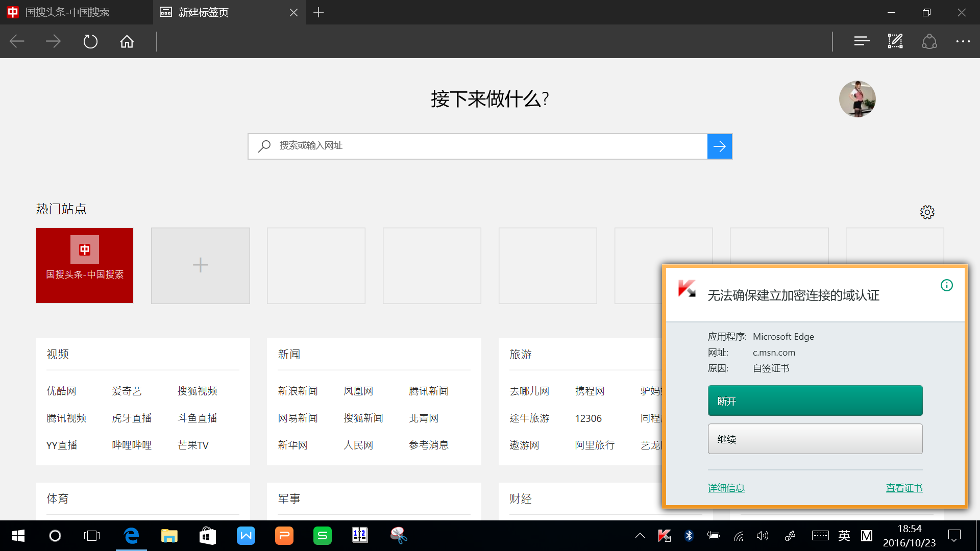Open the 参考消息 link
Image resolution: width=980 pixels, height=551 pixels.
429,445
